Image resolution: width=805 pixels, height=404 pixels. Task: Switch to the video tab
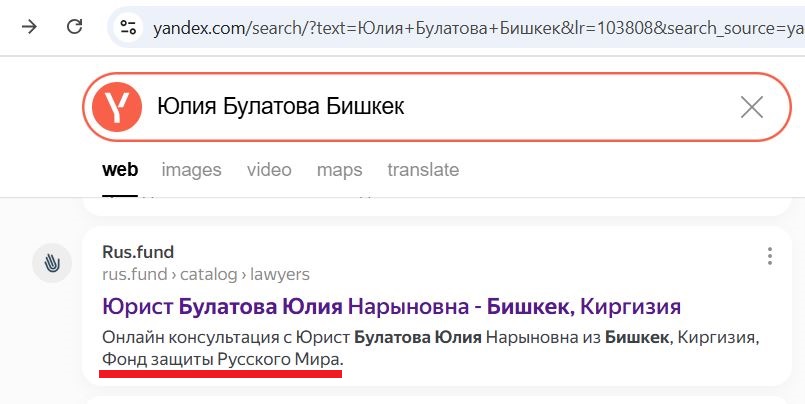269,169
